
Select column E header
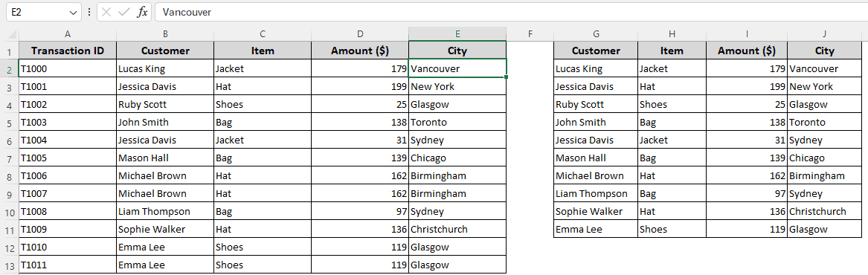(x=457, y=34)
